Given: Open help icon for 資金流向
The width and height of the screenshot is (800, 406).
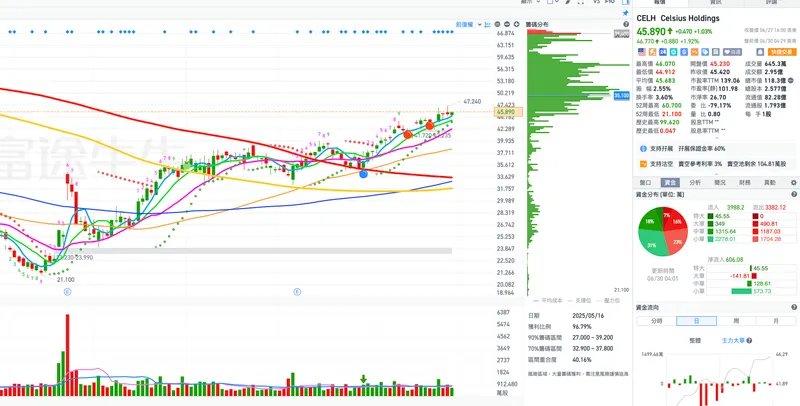Looking at the screenshot, I should pyautogui.click(x=794, y=308).
